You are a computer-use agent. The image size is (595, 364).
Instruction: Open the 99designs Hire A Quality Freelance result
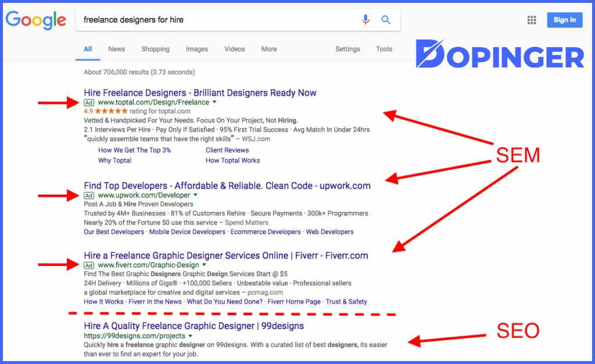tap(194, 326)
